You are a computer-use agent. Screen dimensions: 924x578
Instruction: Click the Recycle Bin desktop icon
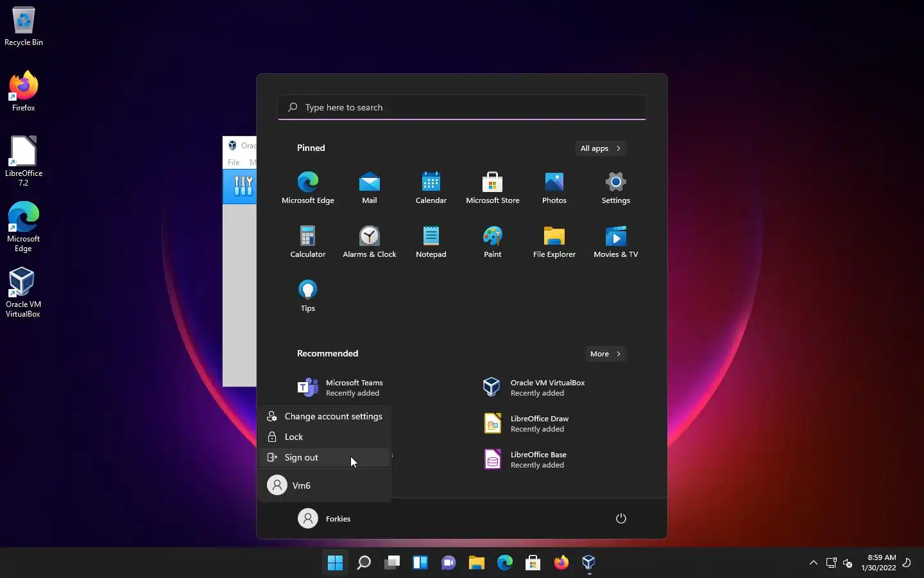pos(24,27)
